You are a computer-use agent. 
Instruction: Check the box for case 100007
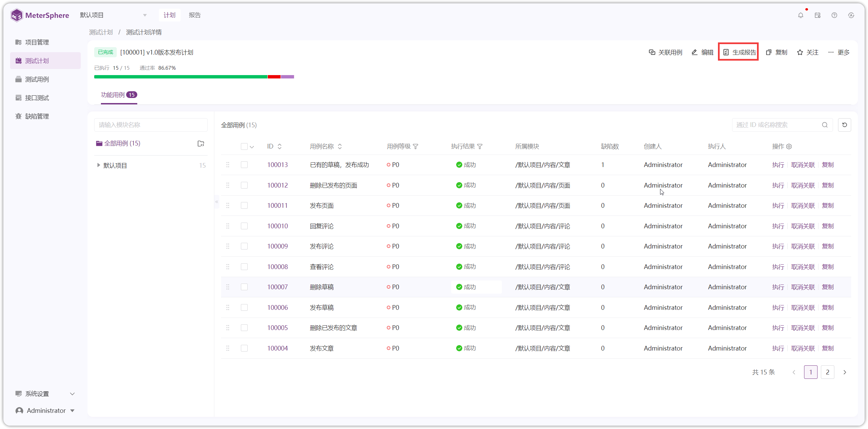click(244, 287)
